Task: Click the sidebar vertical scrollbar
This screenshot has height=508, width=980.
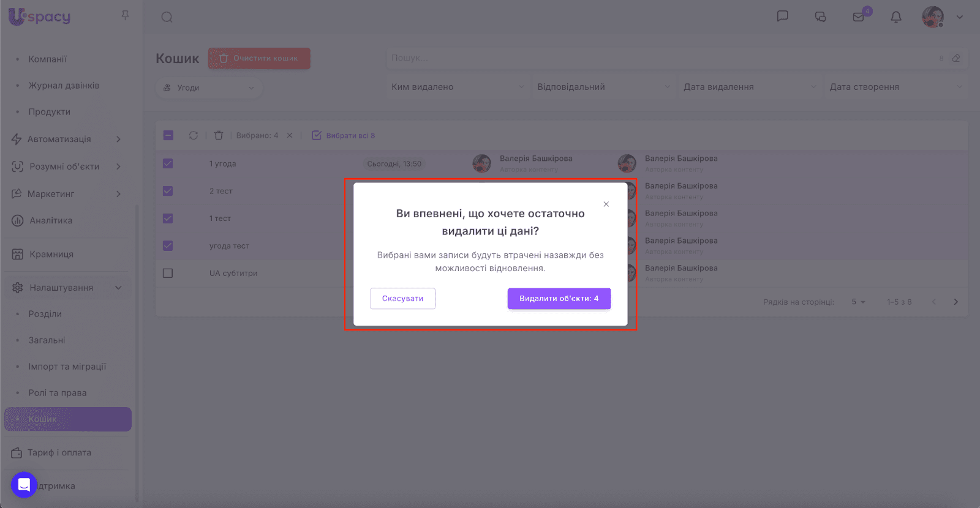Action: pyautogui.click(x=137, y=352)
